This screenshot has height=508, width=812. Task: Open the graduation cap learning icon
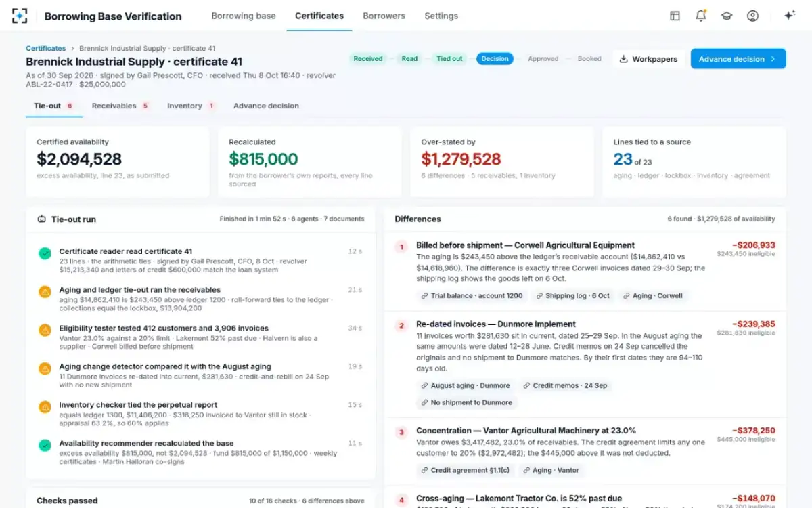pyautogui.click(x=727, y=16)
